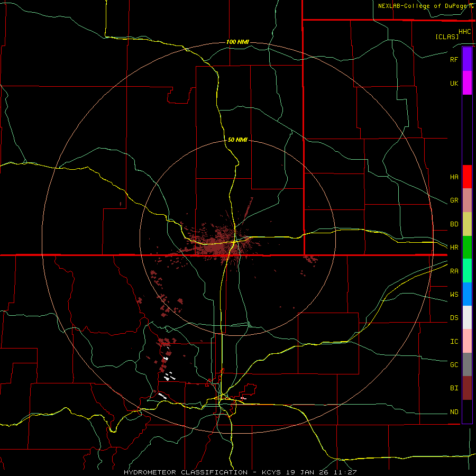The height and width of the screenshot is (476, 476).
Task: Click the RF legend label
Action: coord(454,59)
